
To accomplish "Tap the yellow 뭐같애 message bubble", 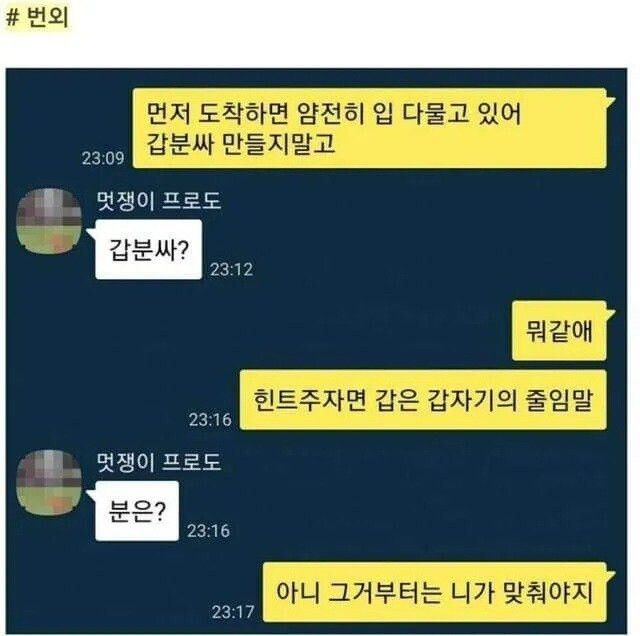I will [x=559, y=331].
